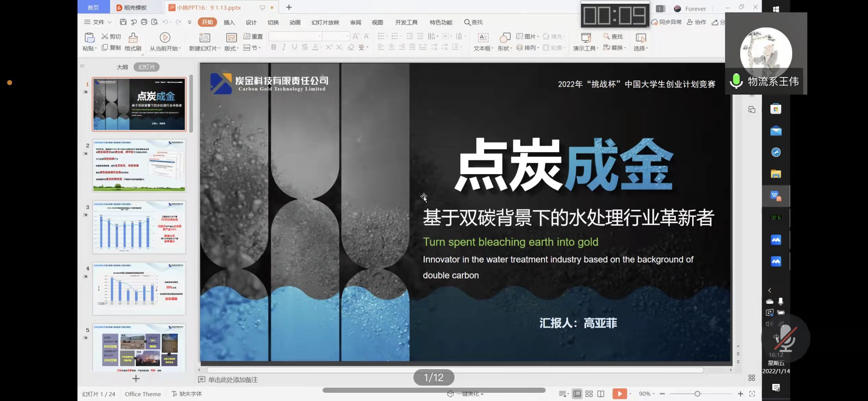The width and height of the screenshot is (868, 401).
Task: Open the Microsoft Store icon on taskbar
Action: click(776, 109)
